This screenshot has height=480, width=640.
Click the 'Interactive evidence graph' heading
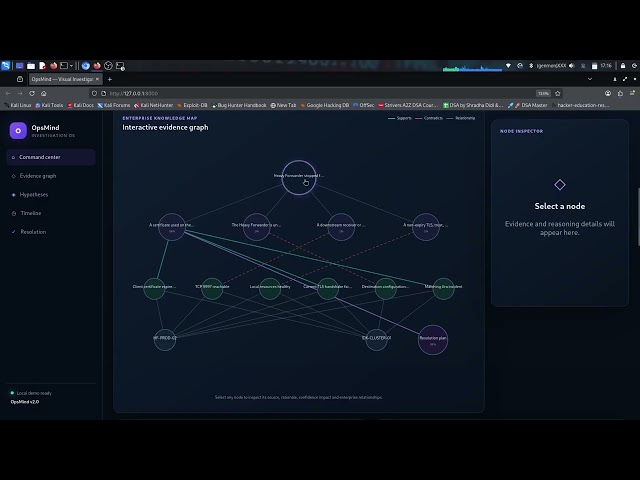(x=165, y=127)
